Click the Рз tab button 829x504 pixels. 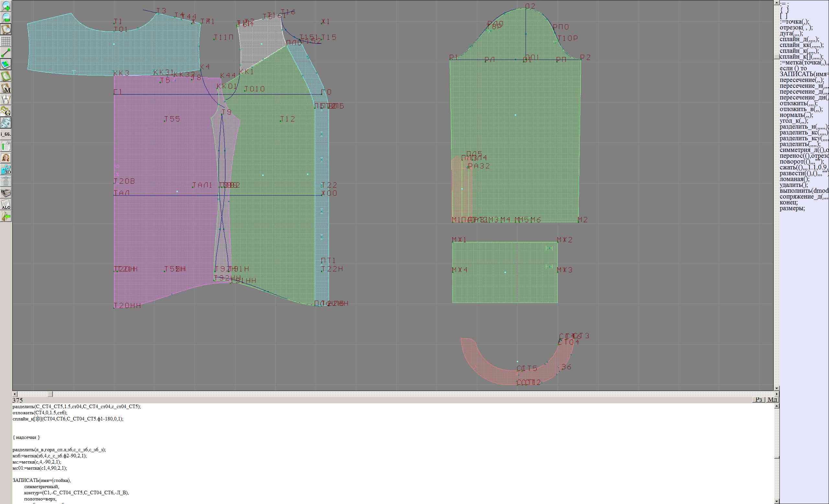click(x=759, y=399)
